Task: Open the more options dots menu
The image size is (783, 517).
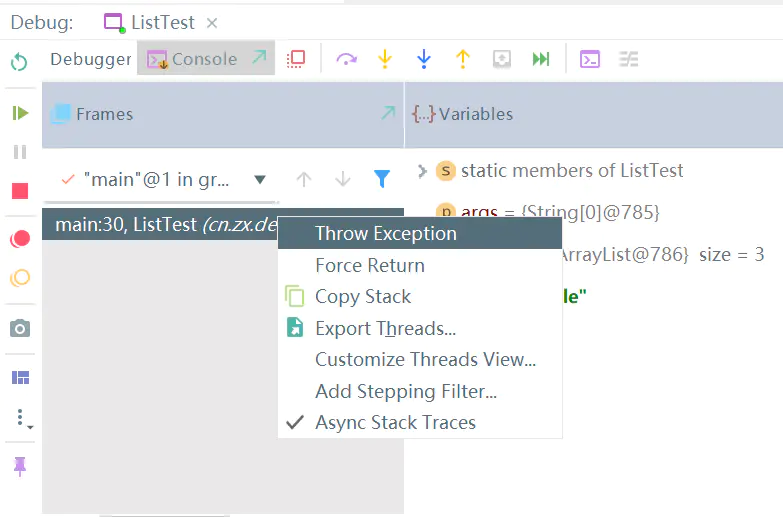Action: (x=22, y=419)
